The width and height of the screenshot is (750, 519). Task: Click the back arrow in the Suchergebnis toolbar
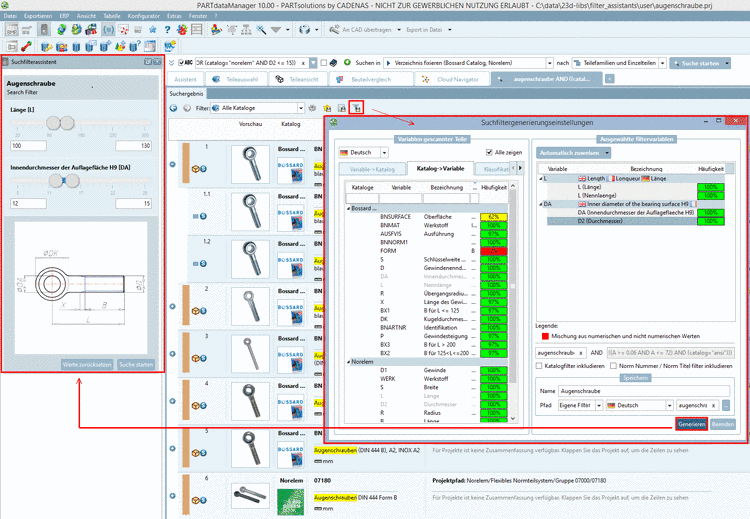coord(174,107)
